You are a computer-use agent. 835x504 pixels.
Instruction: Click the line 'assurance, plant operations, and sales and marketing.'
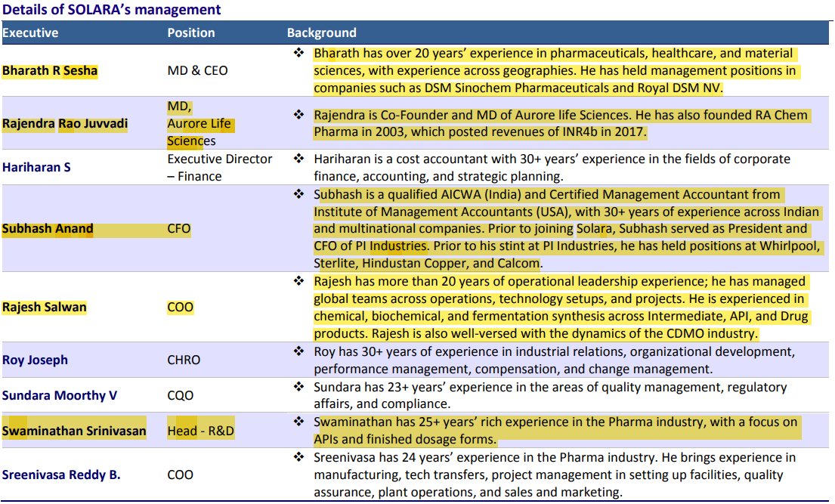point(468,492)
